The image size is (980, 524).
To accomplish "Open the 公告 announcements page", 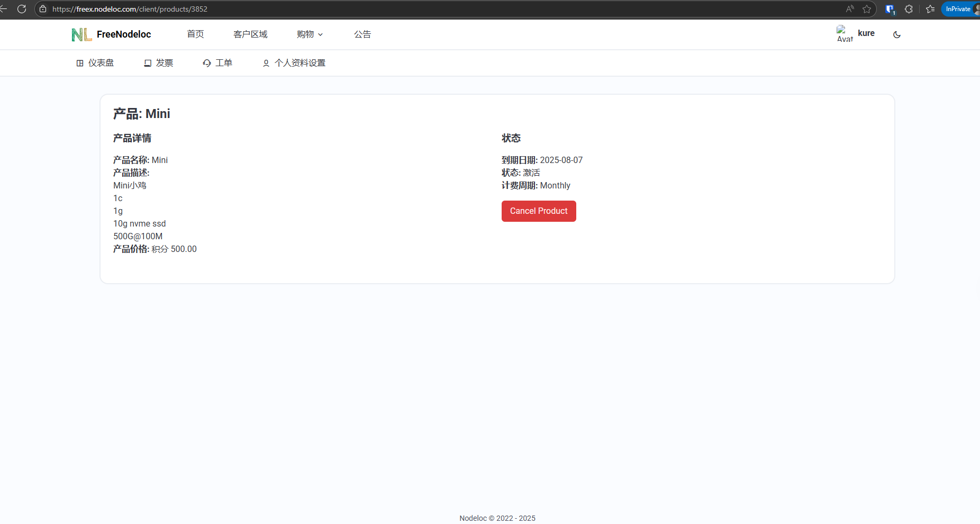I will [x=362, y=34].
